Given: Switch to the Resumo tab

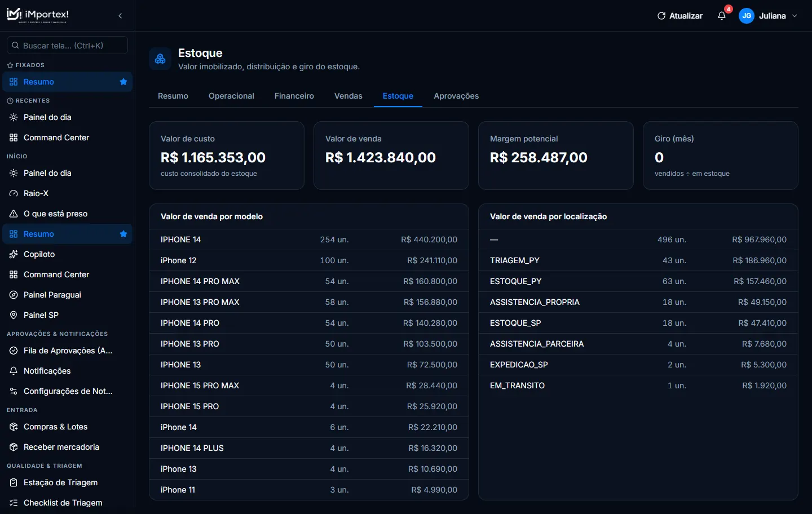Looking at the screenshot, I should click(173, 96).
